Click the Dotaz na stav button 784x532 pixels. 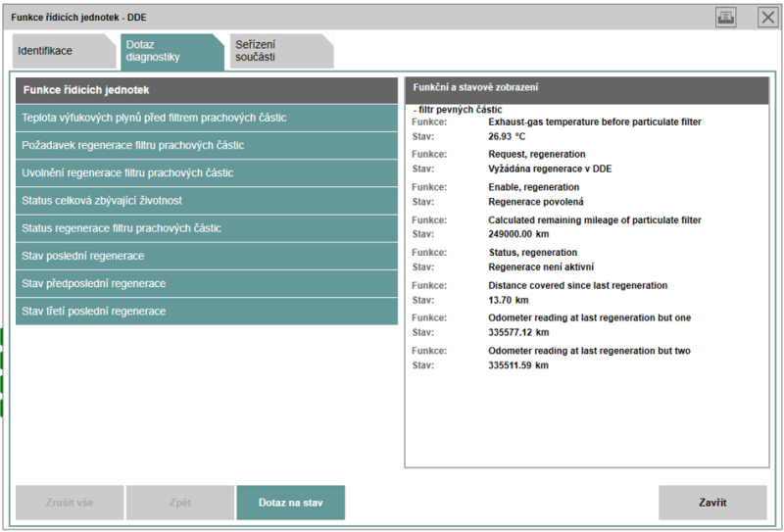[x=290, y=503]
